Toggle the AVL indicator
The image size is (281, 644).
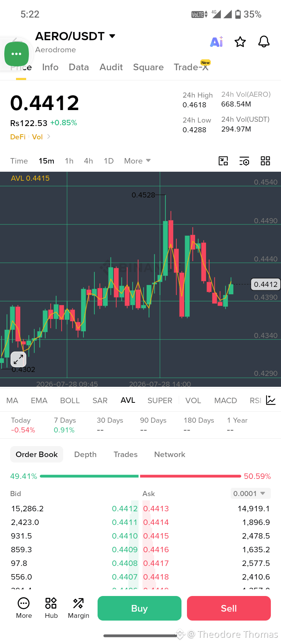128,400
